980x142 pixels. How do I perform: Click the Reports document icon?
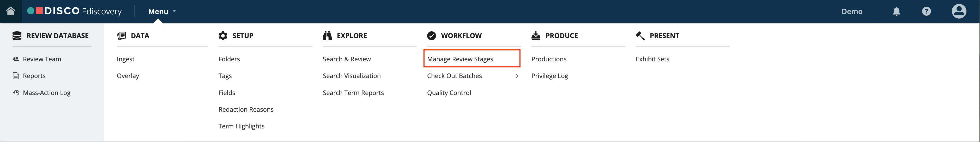point(16,76)
